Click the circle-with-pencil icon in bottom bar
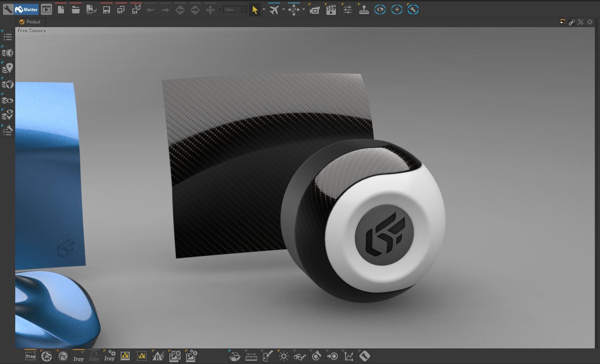The height and width of the screenshot is (364, 600). click(x=316, y=356)
